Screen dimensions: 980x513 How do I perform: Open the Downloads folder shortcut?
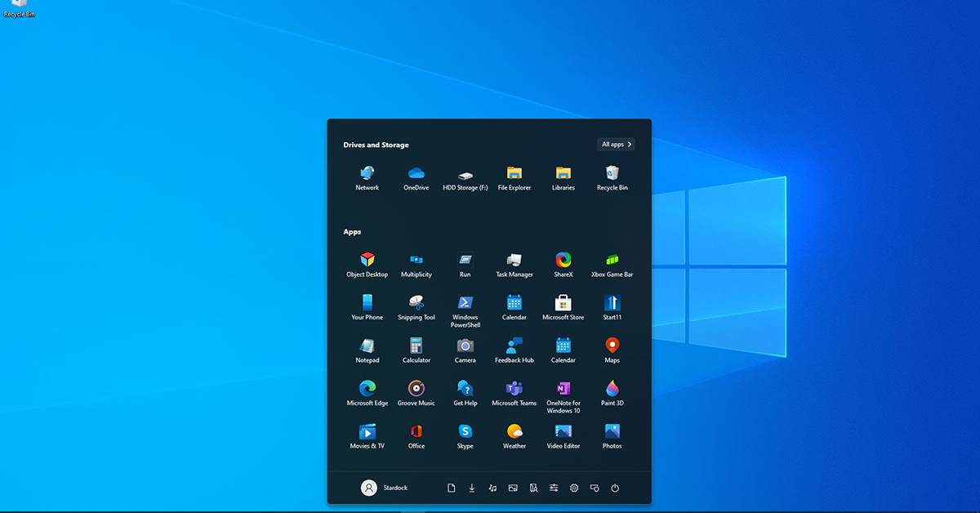click(472, 488)
